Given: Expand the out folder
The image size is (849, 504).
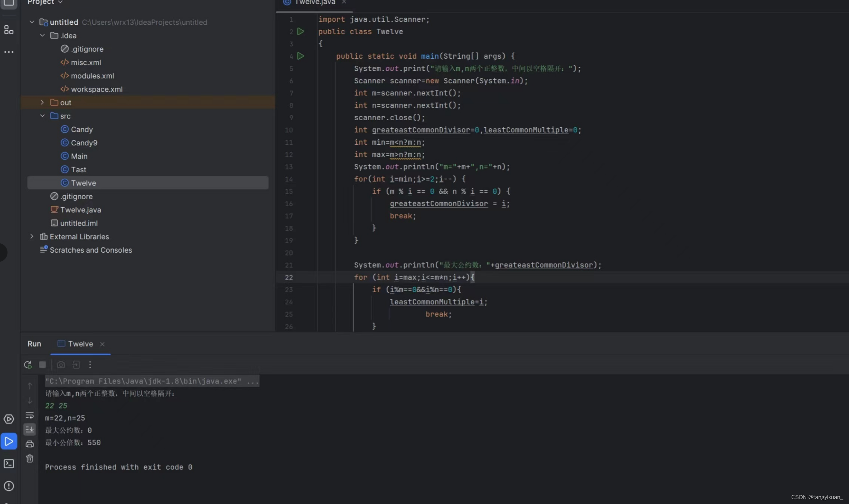Looking at the screenshot, I should click(42, 102).
